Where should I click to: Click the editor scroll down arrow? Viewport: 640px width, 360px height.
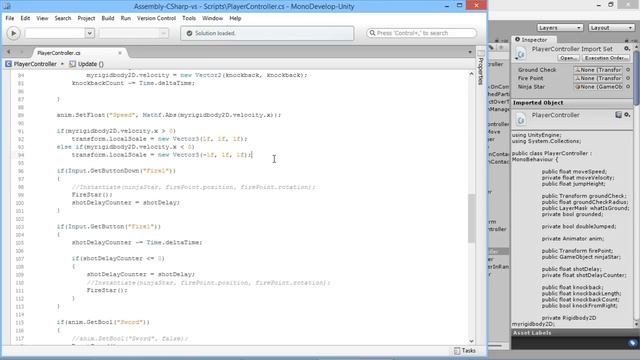click(x=471, y=341)
